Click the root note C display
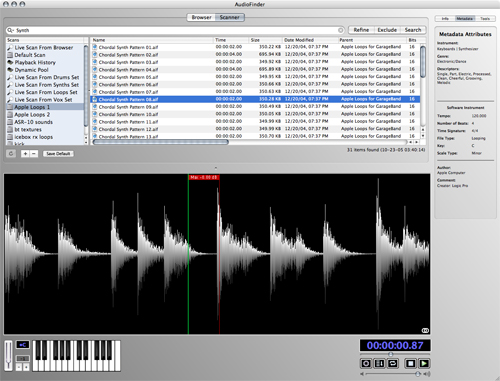Viewport: 500px width, 381px height. (23, 345)
